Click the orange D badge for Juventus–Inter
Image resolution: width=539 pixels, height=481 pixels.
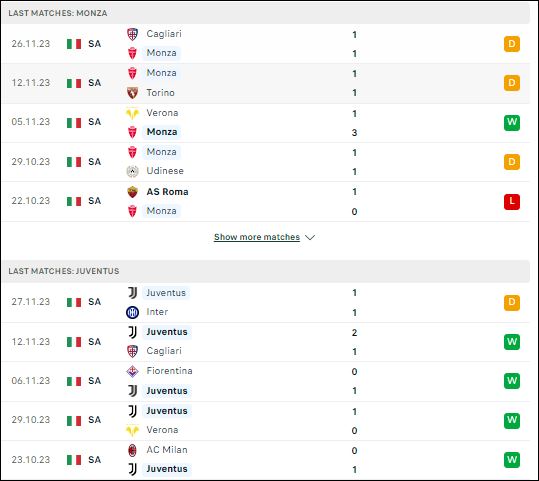click(512, 303)
